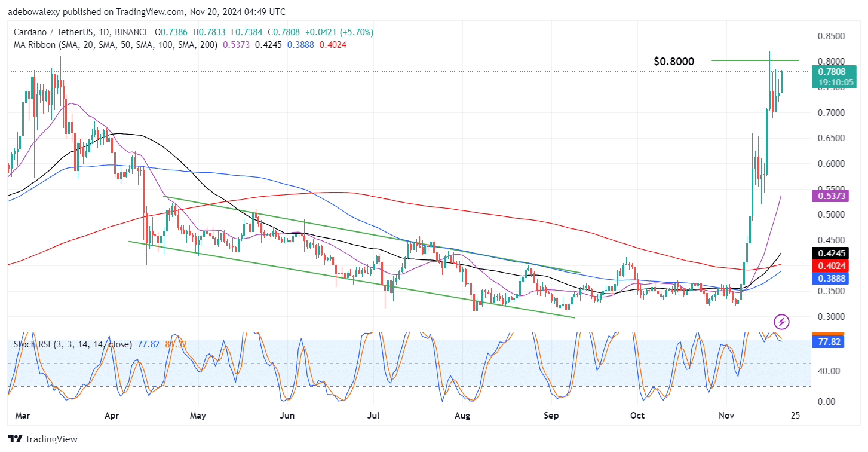
Task: Click the purple lightning bolt icon
Action: pyautogui.click(x=783, y=322)
